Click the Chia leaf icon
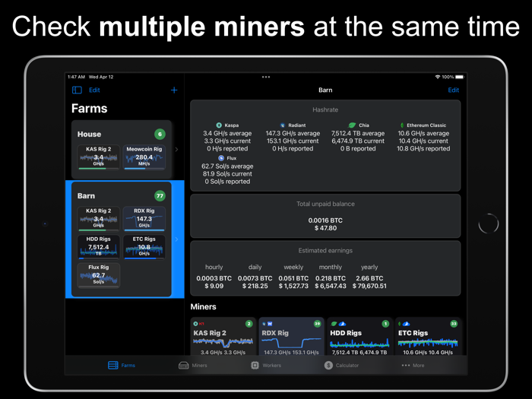 tap(352, 125)
